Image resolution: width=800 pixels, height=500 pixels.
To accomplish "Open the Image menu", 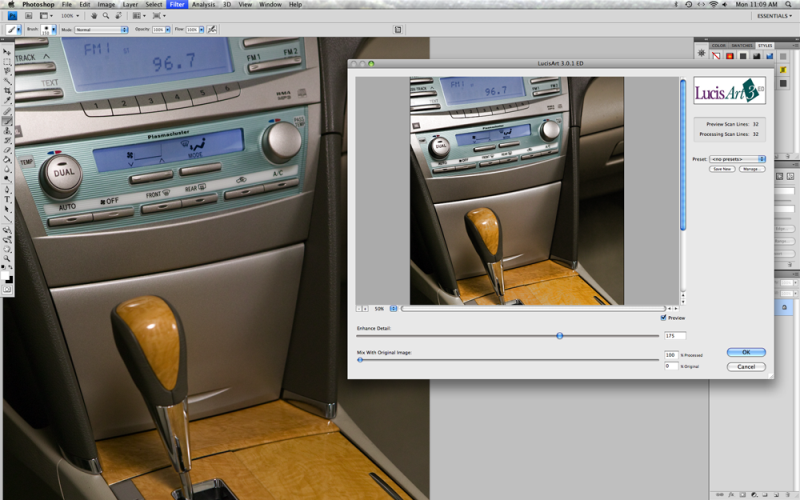I will tap(106, 4).
